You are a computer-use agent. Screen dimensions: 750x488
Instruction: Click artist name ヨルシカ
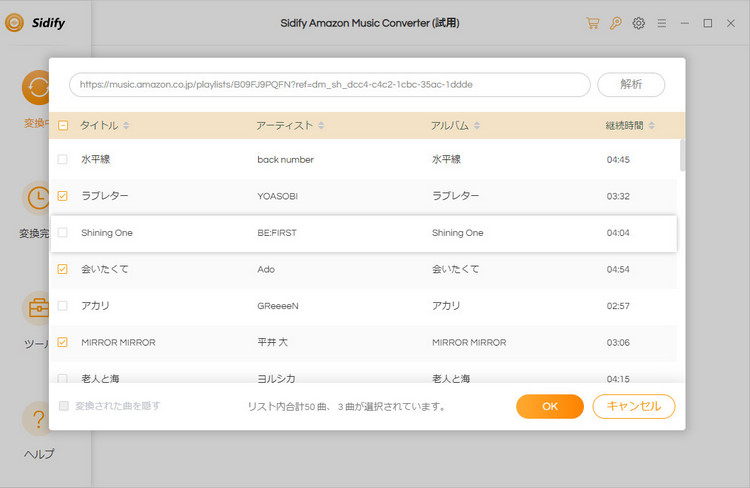276,378
